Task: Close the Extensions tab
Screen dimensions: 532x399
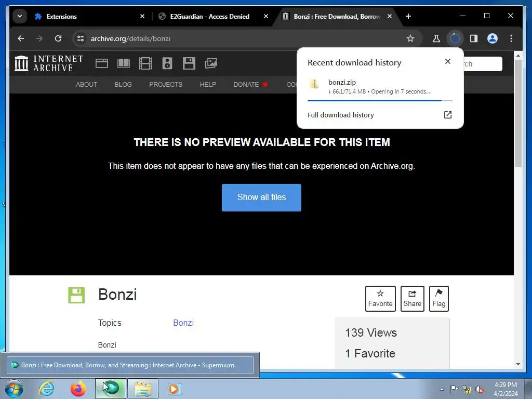Action: pyautogui.click(x=142, y=16)
